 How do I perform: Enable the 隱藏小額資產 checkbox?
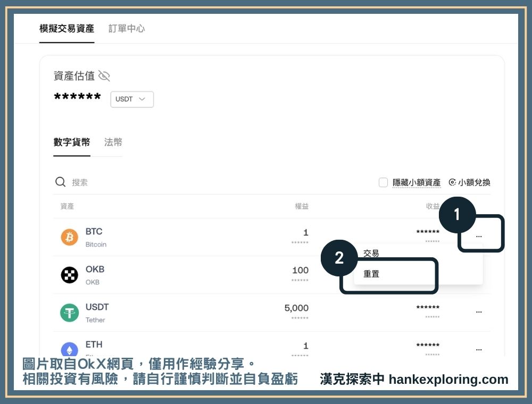383,182
